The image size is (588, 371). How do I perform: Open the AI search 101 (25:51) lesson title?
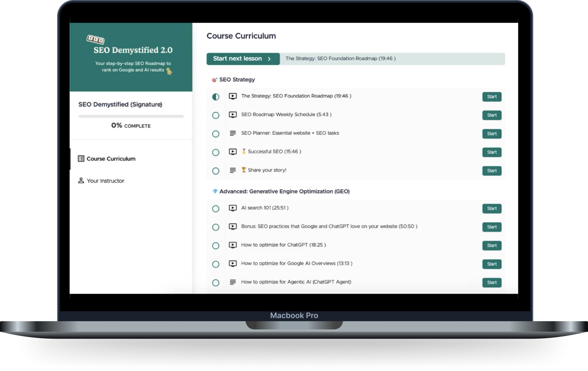[x=265, y=208]
